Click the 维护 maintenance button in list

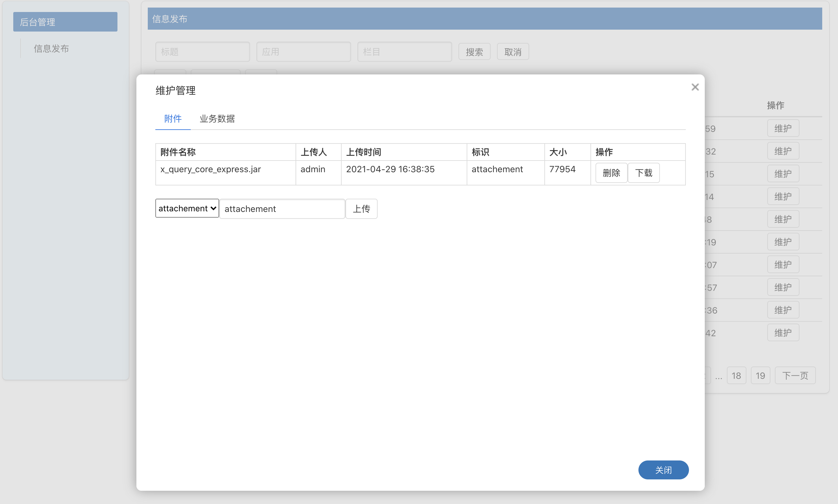pos(785,127)
